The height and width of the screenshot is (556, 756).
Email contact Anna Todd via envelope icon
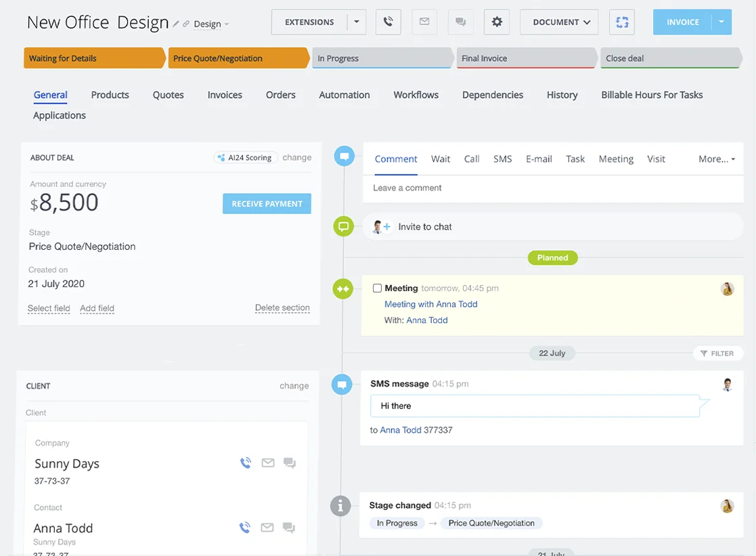[268, 528]
